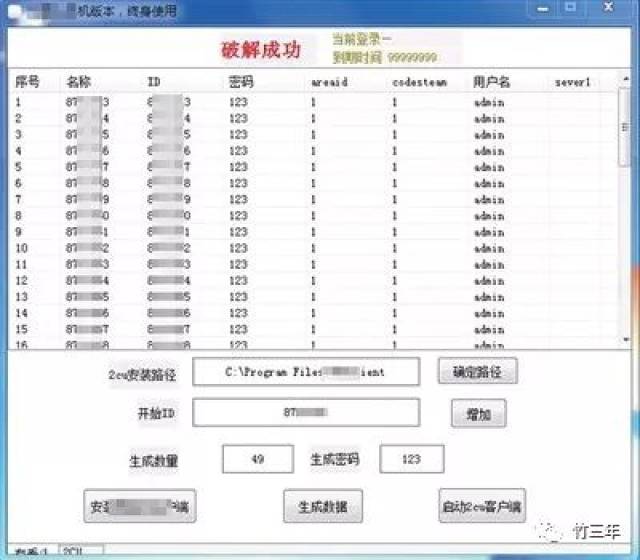Maximize the window

tap(571, 7)
